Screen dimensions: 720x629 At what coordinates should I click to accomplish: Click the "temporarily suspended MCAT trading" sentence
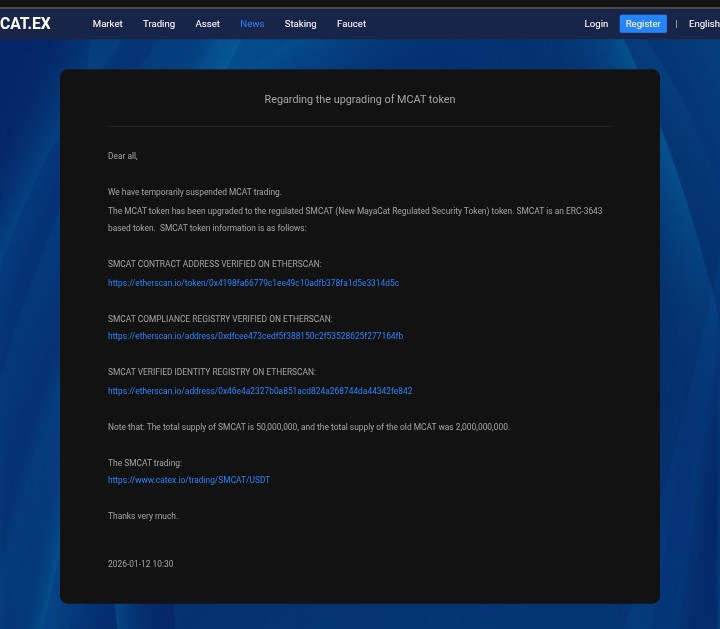point(195,192)
